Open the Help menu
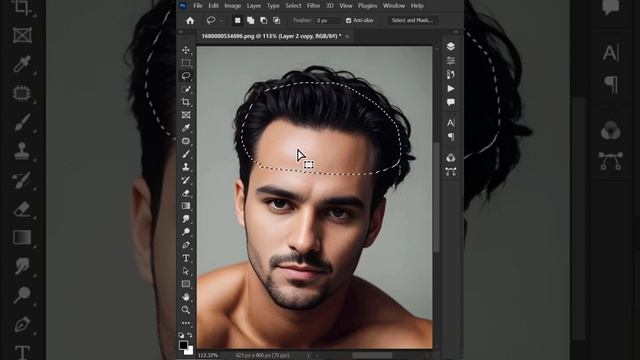 pyautogui.click(x=417, y=6)
